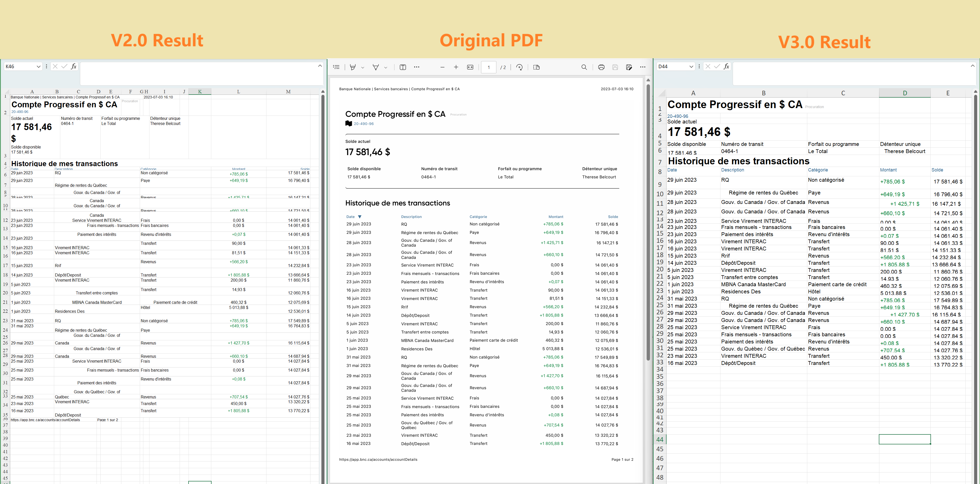The height and width of the screenshot is (484, 980).
Task: Rotate the PDF page
Action: (x=519, y=67)
